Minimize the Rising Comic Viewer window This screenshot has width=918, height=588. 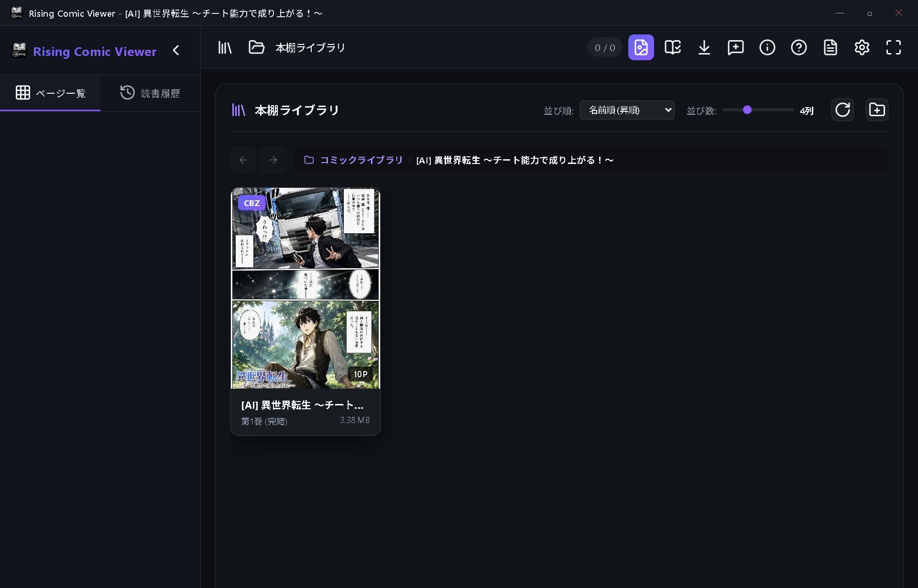(840, 13)
